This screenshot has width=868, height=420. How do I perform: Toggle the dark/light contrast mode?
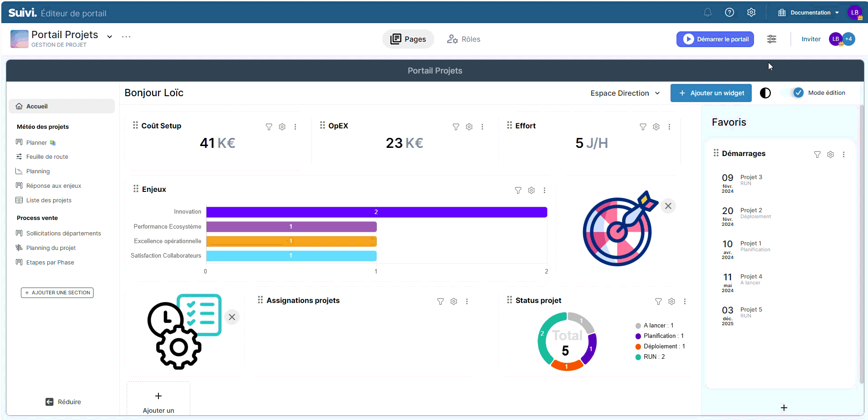(x=765, y=93)
